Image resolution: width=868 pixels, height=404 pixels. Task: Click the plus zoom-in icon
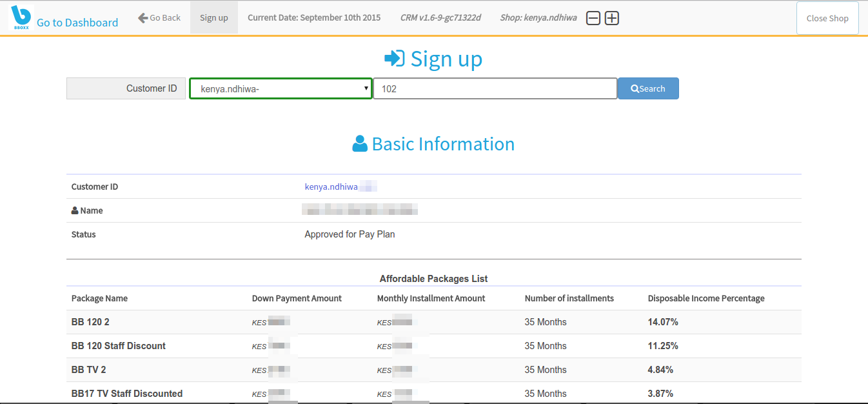coord(612,18)
